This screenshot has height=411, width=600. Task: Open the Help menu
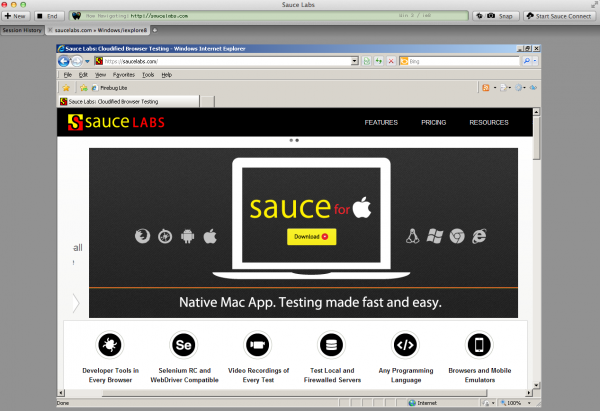(166, 75)
